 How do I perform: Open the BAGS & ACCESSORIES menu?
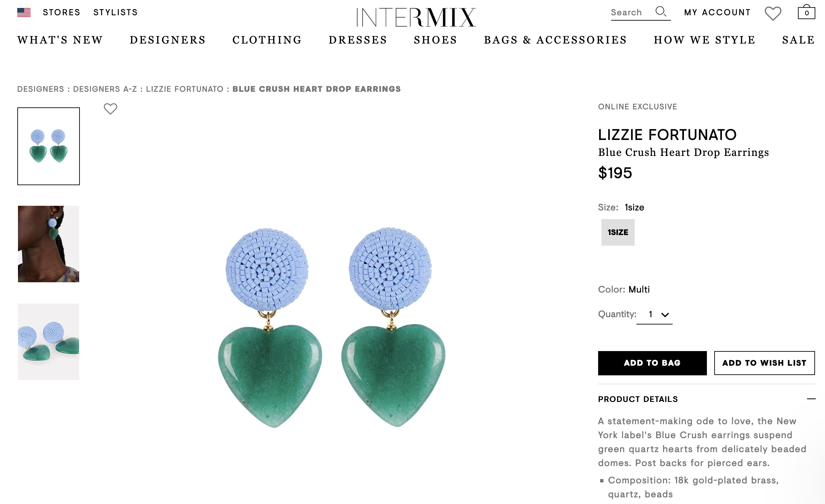(556, 40)
